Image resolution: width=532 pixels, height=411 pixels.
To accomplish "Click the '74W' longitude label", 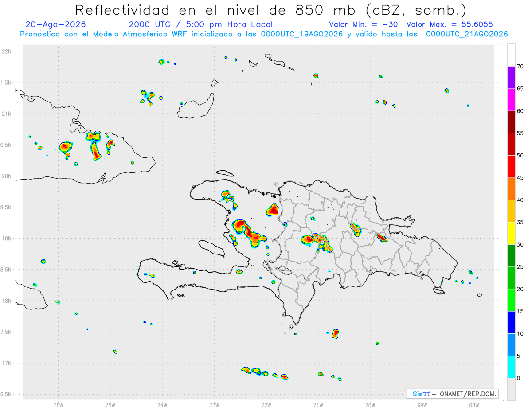I will coord(162,405).
